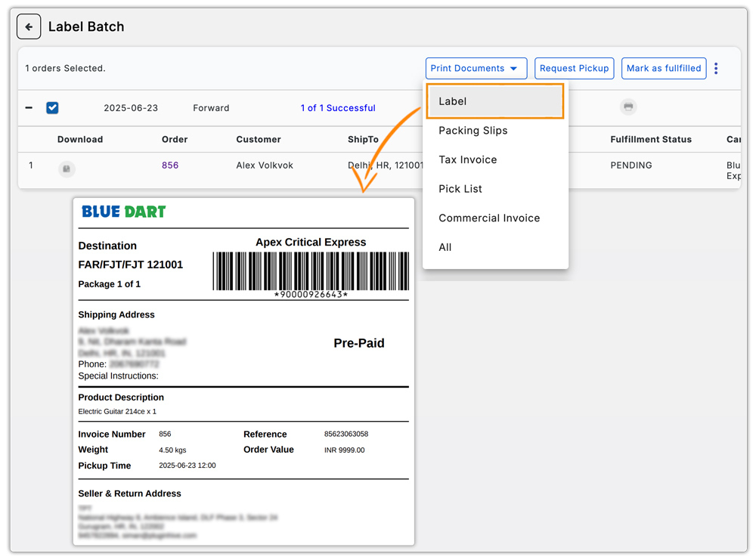Click the weight value 4.50 kgs
756x560 pixels.
pyautogui.click(x=172, y=450)
